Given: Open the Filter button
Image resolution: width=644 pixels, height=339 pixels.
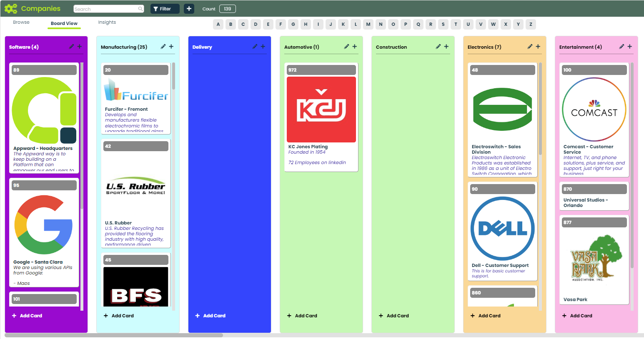Looking at the screenshot, I should 165,9.
